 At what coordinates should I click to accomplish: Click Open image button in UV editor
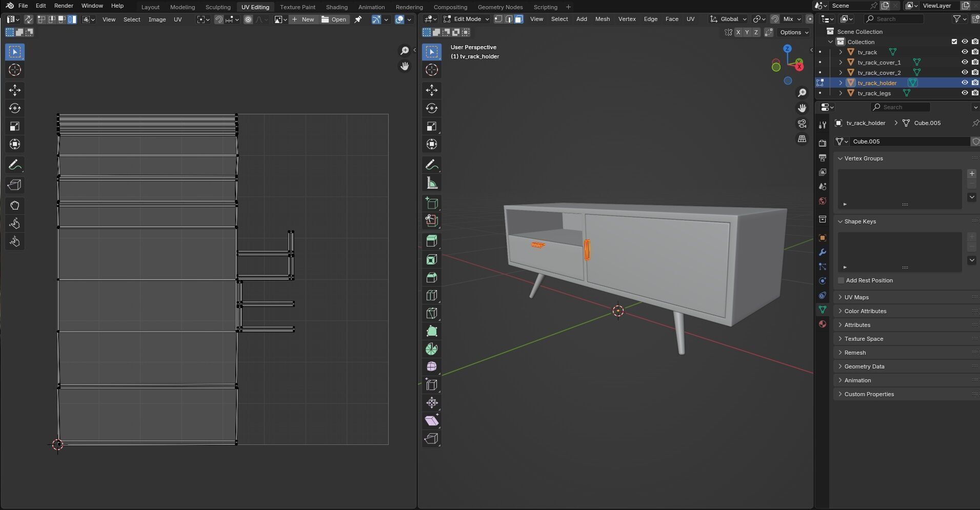point(334,19)
